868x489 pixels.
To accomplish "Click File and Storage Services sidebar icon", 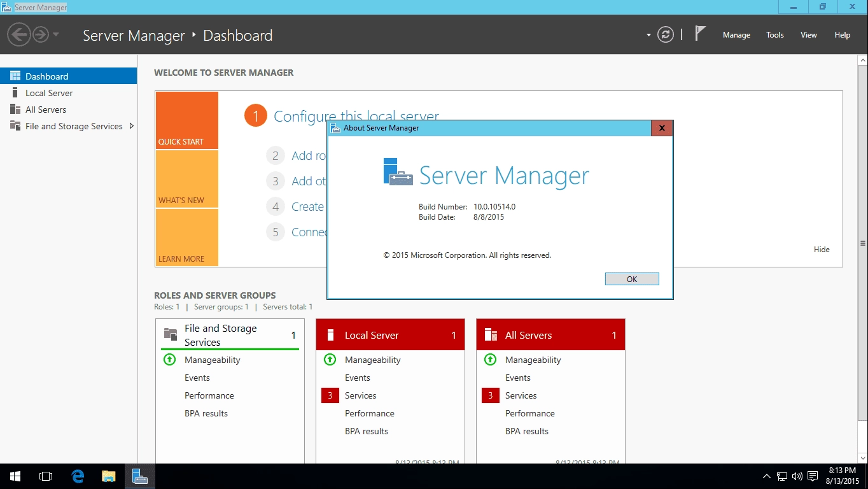I will point(15,125).
